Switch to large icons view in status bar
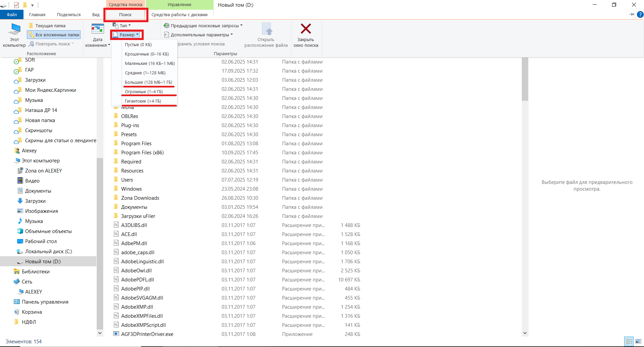 tap(638, 341)
